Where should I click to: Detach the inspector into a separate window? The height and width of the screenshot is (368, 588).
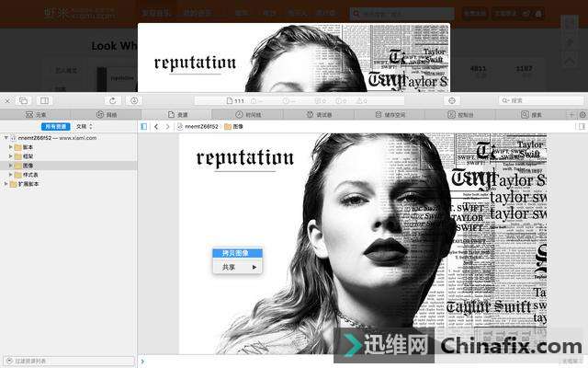coord(24,100)
